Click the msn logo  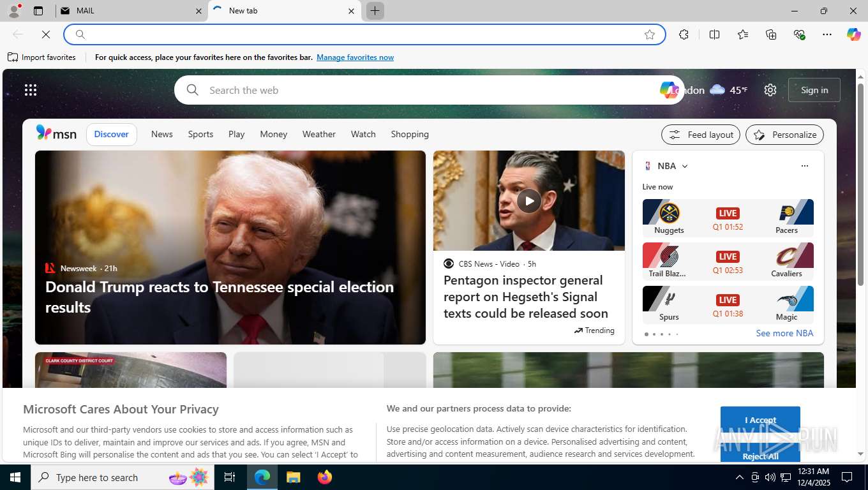(56, 133)
